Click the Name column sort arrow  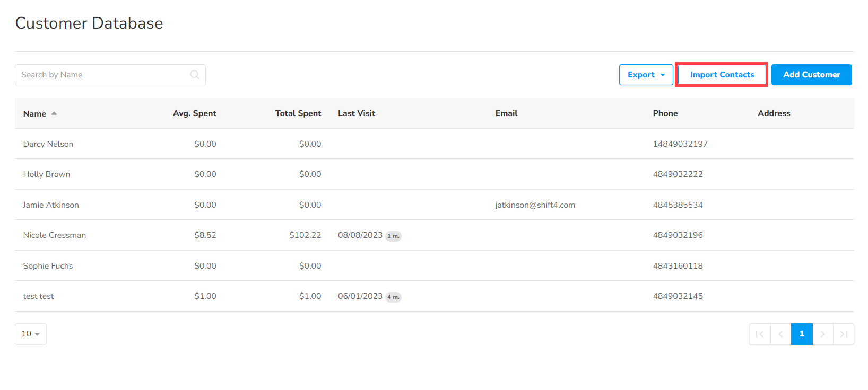pos(54,113)
